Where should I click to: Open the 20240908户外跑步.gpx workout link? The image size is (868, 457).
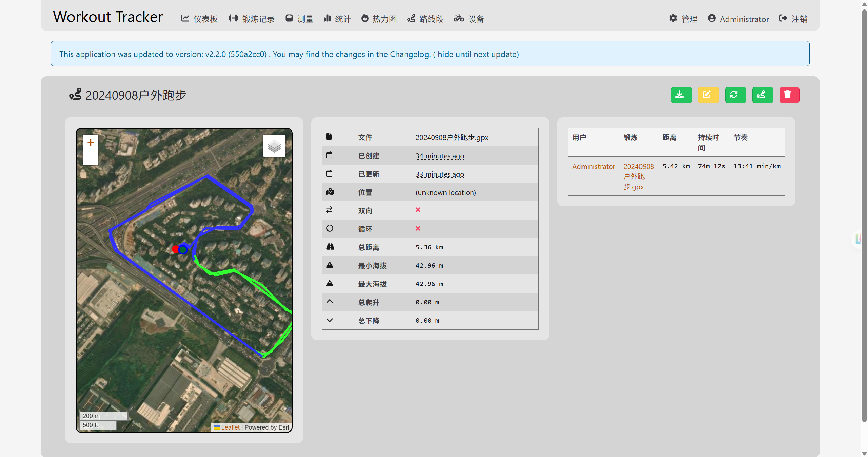pos(638,176)
